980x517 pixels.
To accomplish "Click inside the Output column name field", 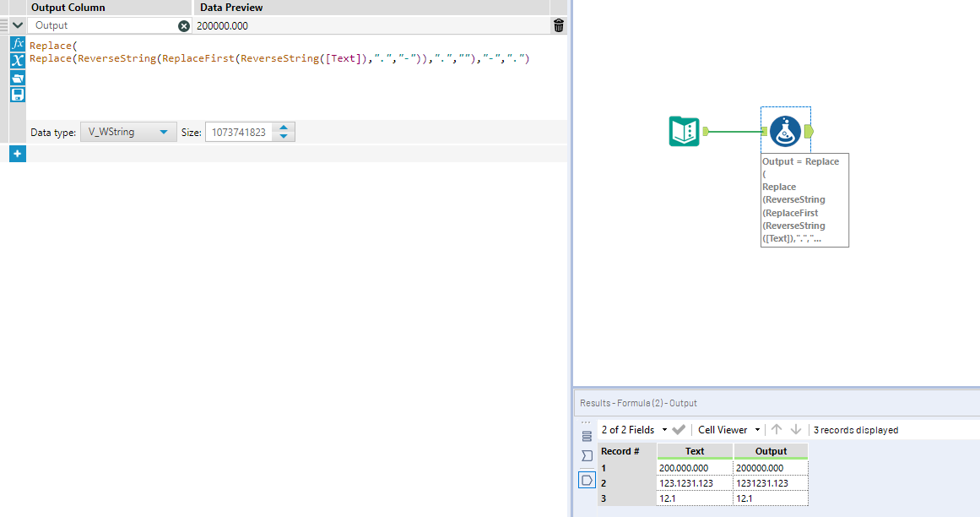I will pyautogui.click(x=101, y=25).
